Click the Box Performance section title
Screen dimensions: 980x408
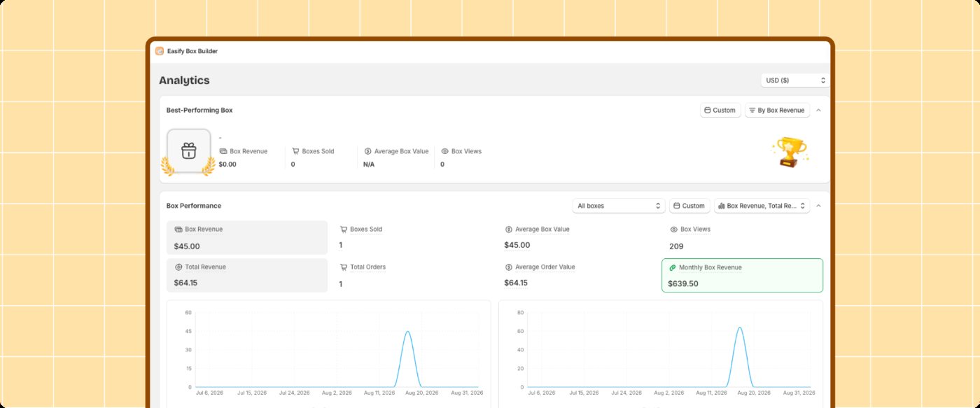click(x=194, y=206)
